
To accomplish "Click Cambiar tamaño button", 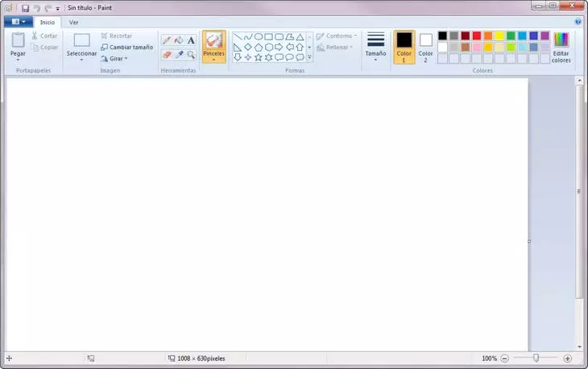I will coord(127,48).
